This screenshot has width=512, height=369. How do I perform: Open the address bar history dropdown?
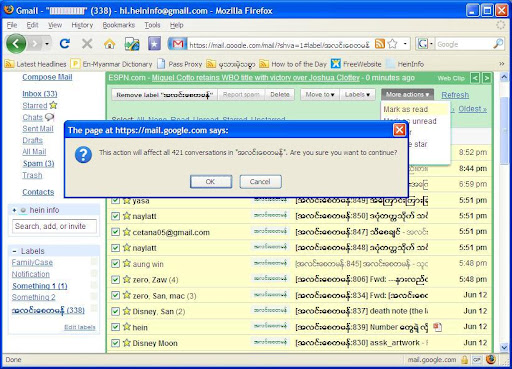tap(405, 44)
